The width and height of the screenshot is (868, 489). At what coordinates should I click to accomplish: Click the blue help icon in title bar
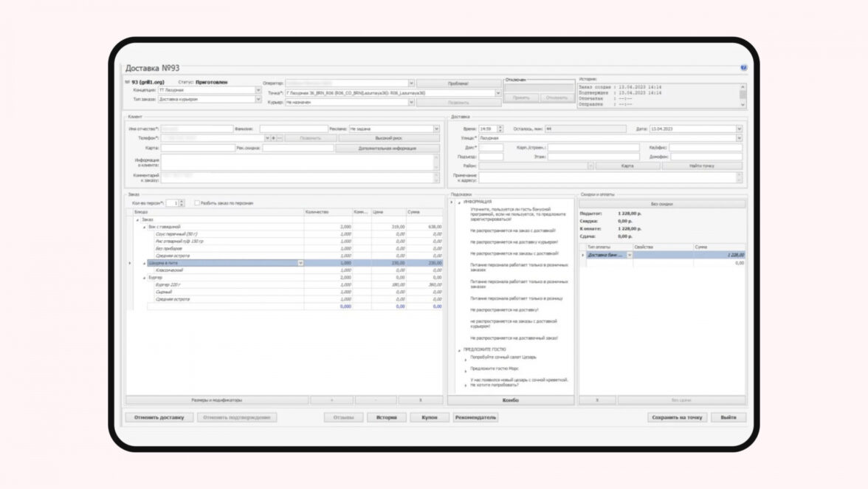(743, 67)
